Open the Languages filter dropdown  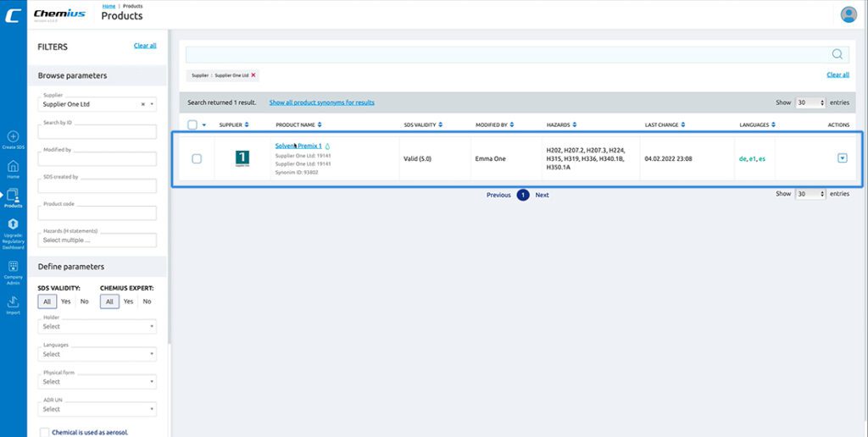point(98,354)
